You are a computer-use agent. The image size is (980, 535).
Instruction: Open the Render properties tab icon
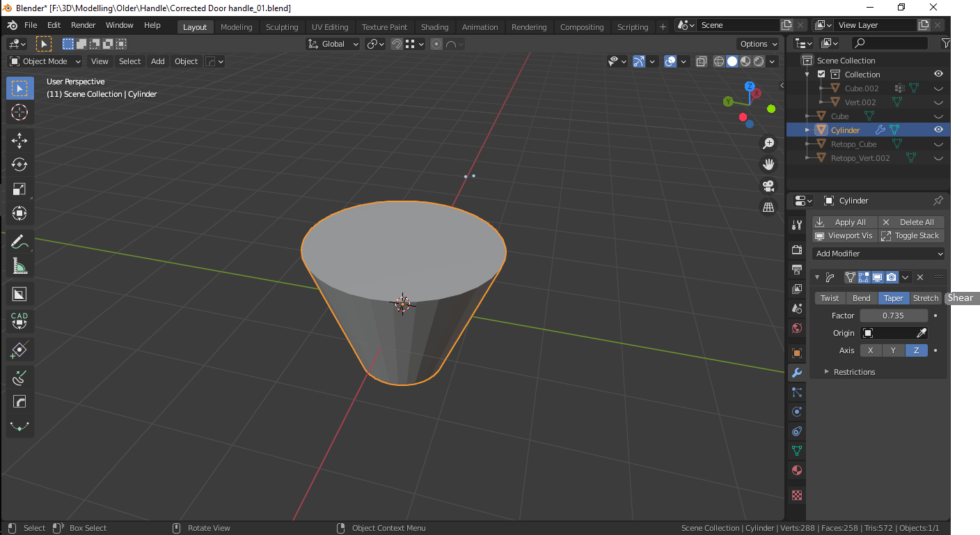click(798, 250)
